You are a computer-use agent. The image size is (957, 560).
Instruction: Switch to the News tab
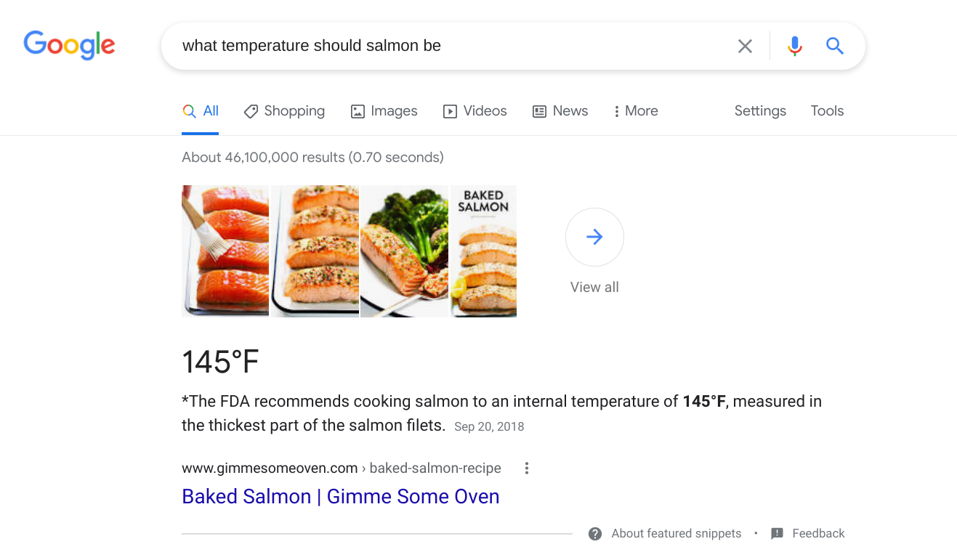click(x=560, y=111)
